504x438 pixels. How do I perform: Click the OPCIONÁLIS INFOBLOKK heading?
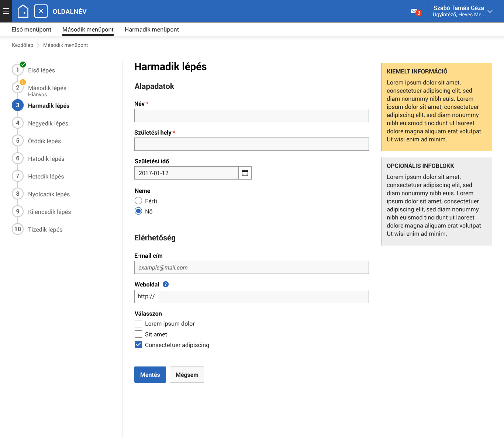(420, 166)
